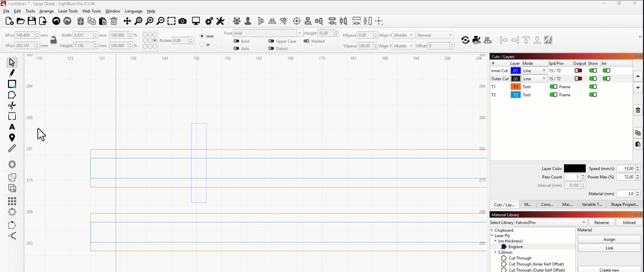Open the Align Y dropdown
The image size is (644, 272).
pos(404,46)
